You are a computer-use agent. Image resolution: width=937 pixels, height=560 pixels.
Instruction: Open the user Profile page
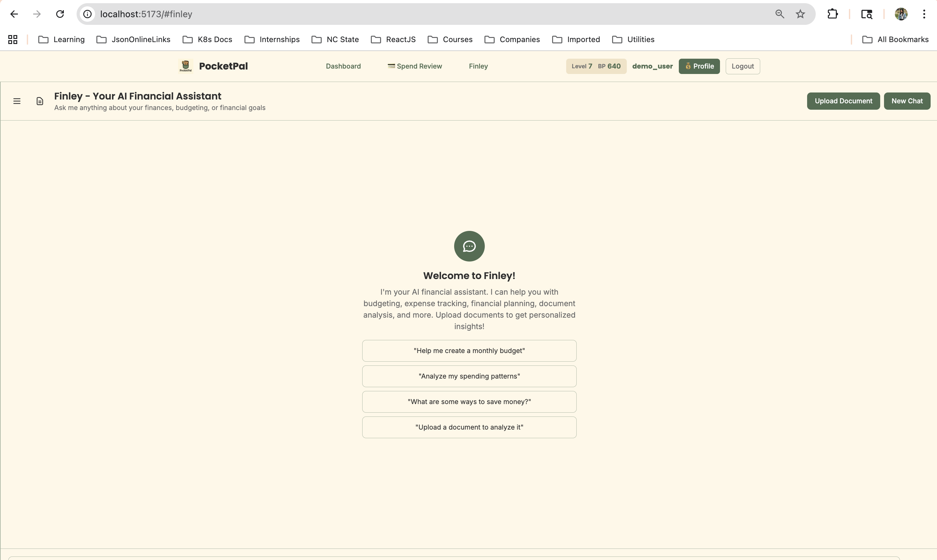699,66
